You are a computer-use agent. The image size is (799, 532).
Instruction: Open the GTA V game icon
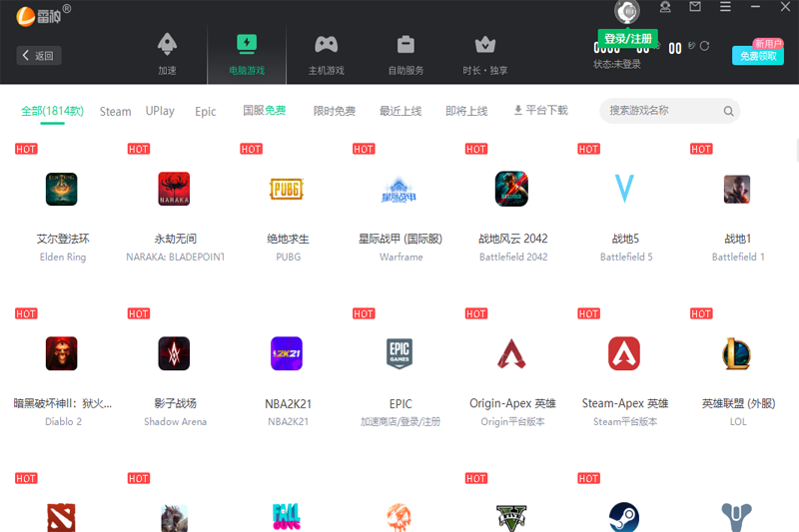coord(511,518)
